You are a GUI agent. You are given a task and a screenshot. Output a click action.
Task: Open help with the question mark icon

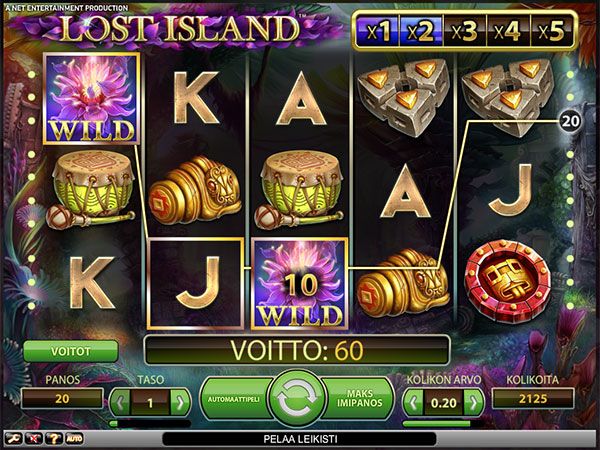53,439
